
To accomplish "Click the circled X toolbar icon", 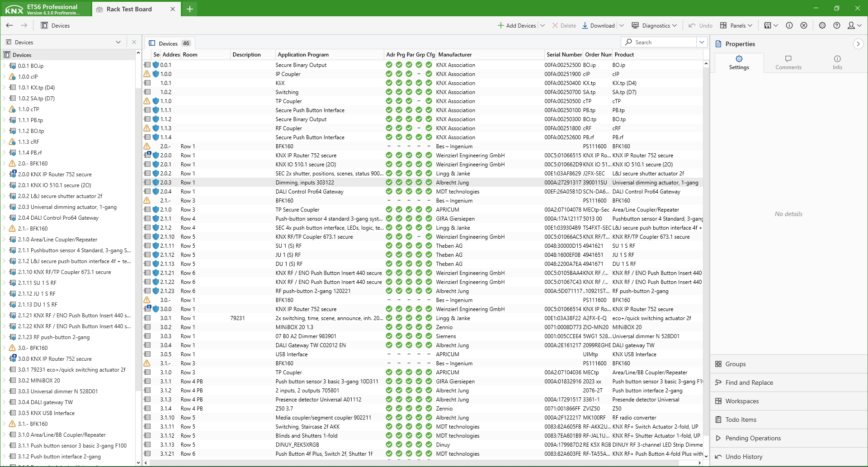I will coord(804,25).
